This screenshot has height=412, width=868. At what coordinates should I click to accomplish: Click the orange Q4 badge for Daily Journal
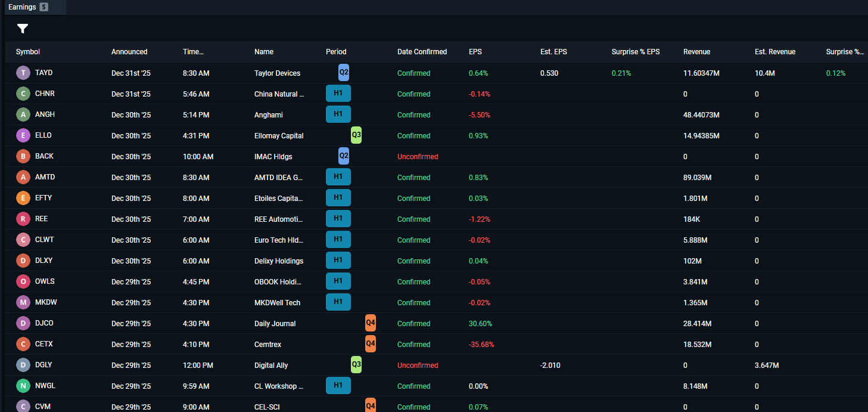pos(370,323)
